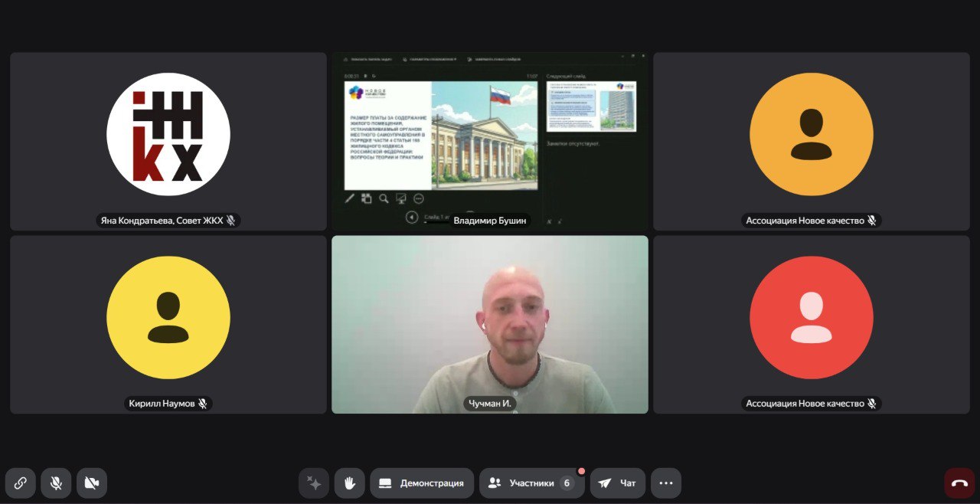Select the pen tool in shared presentation
The width and height of the screenshot is (980, 504).
click(350, 198)
